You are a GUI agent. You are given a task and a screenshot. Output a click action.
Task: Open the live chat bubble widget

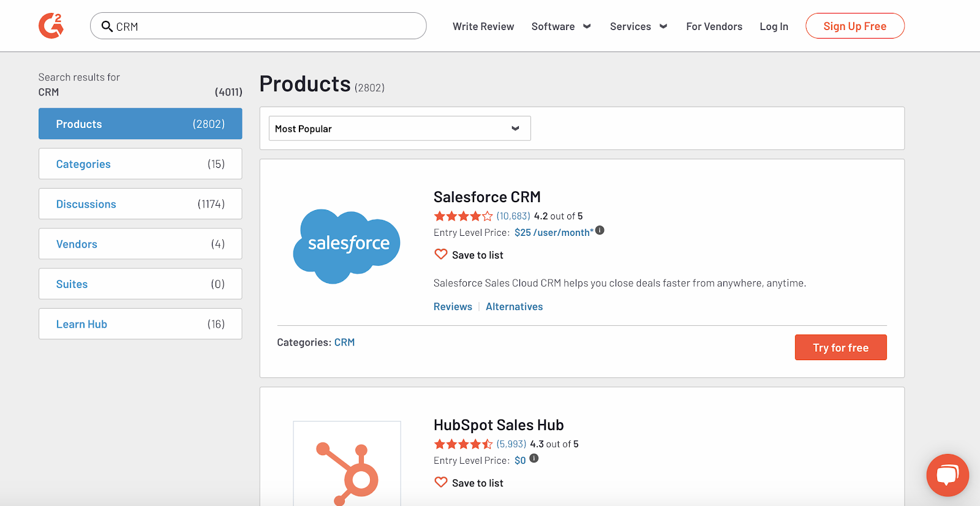[x=948, y=475]
